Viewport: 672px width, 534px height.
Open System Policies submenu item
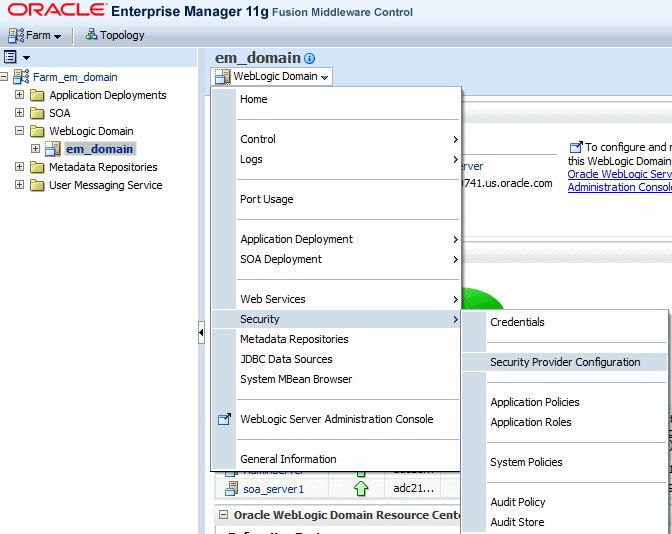[x=564, y=462]
